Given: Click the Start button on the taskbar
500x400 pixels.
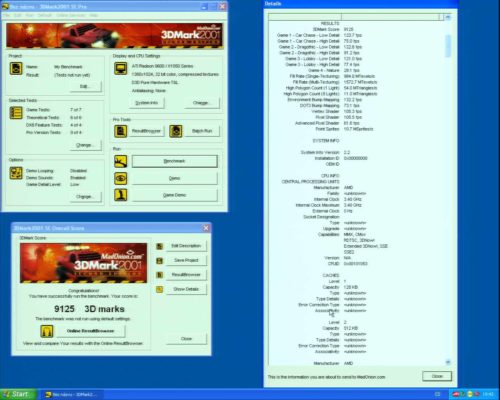Looking at the screenshot, I should 19,394.
